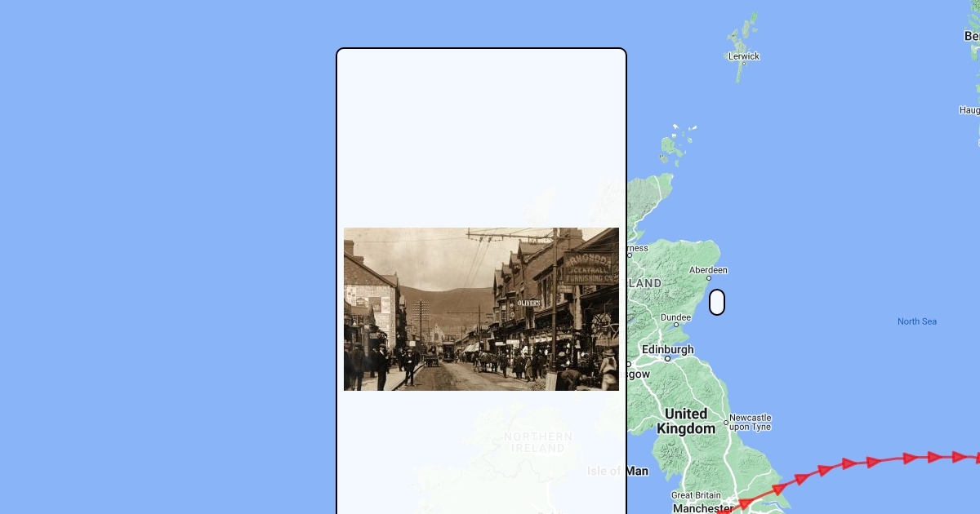Screen dimensions: 980x514
Task: Select the United Kingdom country label
Action: (x=686, y=421)
